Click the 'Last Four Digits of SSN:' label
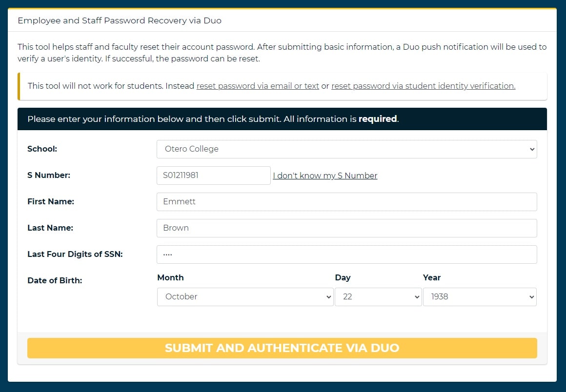 [75, 254]
